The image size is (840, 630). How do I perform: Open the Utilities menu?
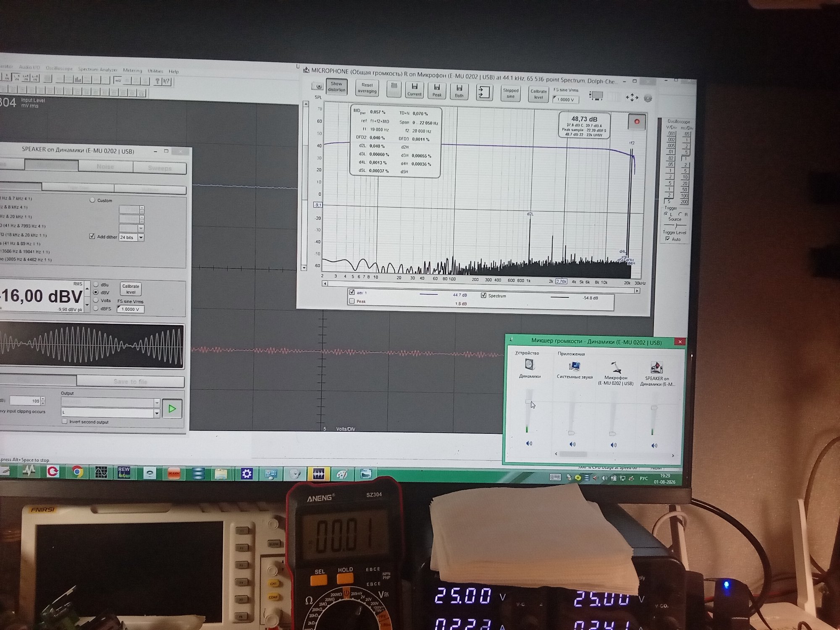155,71
